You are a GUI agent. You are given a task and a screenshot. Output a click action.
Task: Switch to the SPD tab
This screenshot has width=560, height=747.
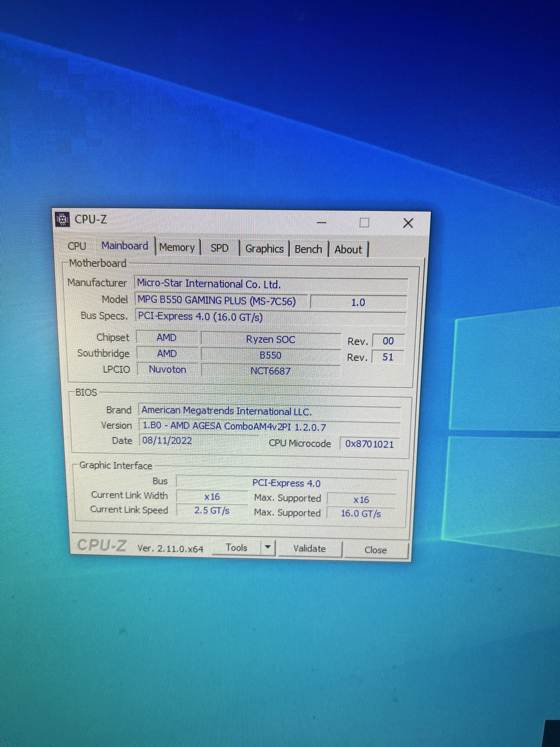(x=219, y=248)
